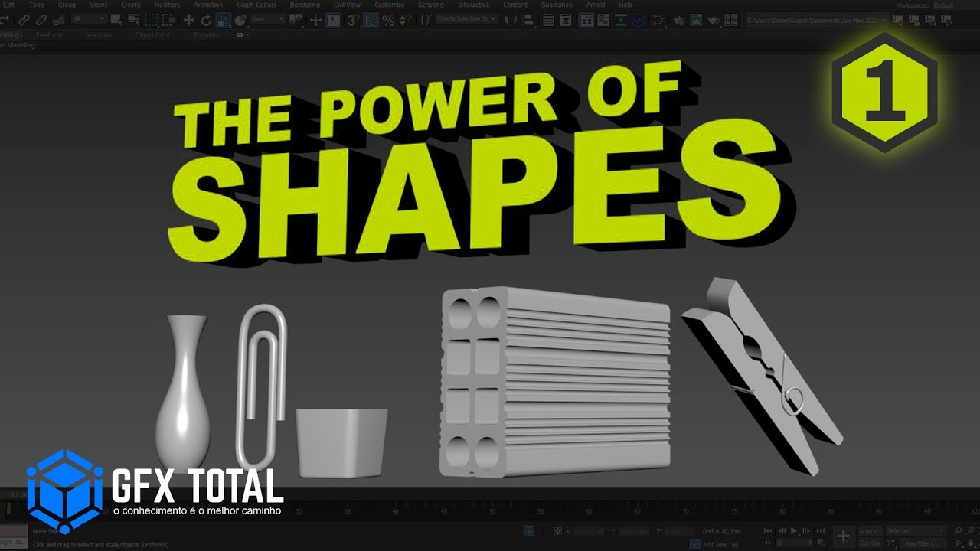Open the Modifiers menu
The image size is (980, 551).
pyautogui.click(x=167, y=5)
